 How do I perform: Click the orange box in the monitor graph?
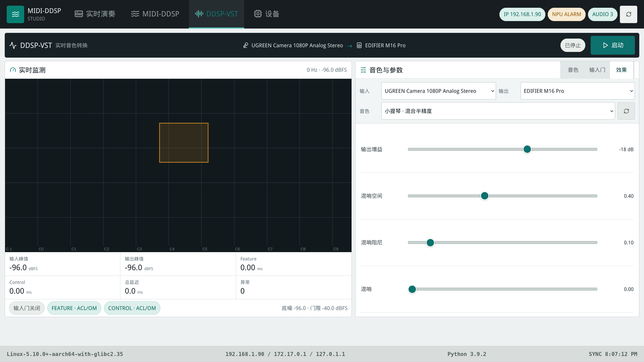(x=184, y=143)
